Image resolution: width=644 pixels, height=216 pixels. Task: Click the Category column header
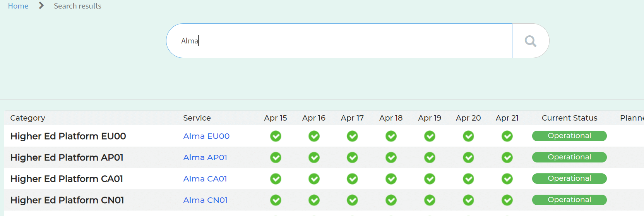28,118
